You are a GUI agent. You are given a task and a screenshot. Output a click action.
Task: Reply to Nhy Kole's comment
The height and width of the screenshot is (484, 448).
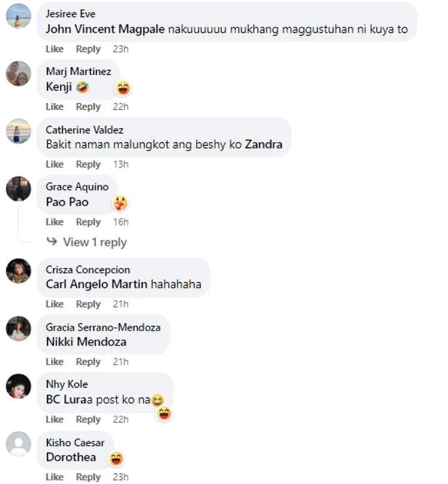(x=88, y=419)
